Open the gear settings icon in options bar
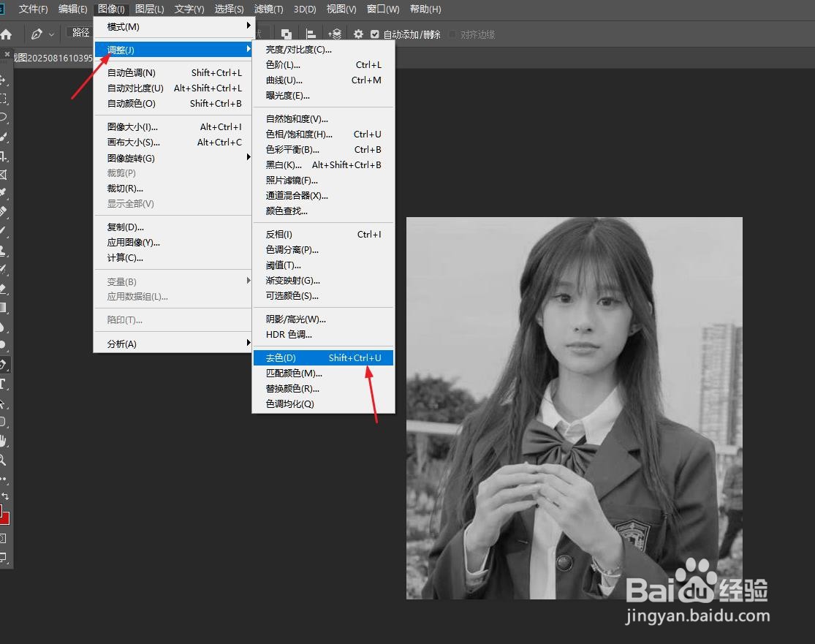 click(357, 34)
